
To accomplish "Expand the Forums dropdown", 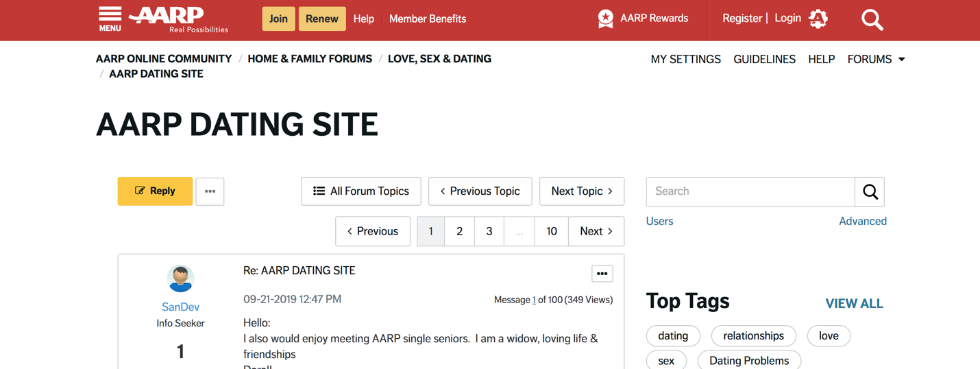I will (x=876, y=60).
